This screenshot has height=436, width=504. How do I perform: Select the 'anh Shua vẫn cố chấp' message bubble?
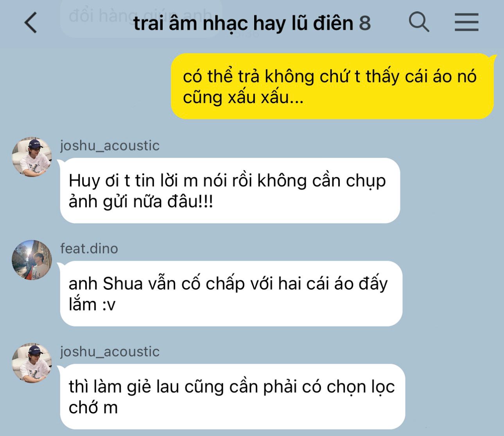point(231,293)
